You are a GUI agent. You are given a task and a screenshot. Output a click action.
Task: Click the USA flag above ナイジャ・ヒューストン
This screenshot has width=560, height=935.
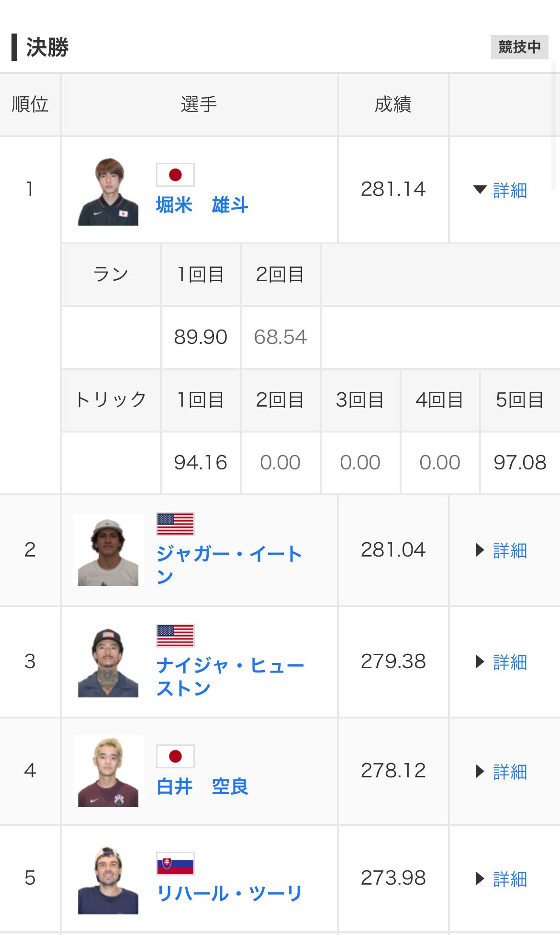175,636
